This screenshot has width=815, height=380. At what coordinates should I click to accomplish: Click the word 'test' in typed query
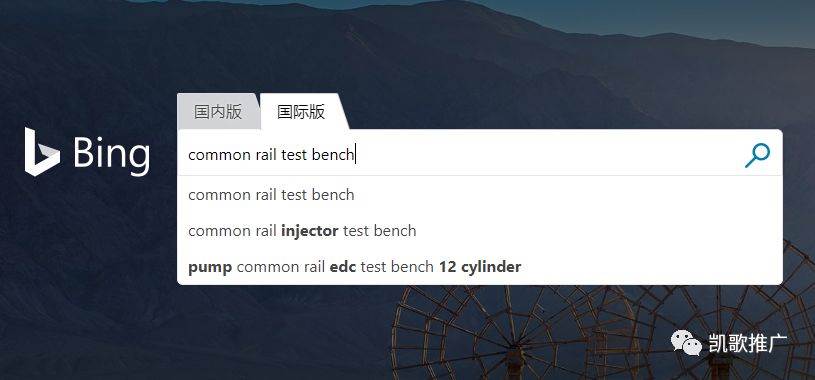pyautogui.click(x=294, y=155)
